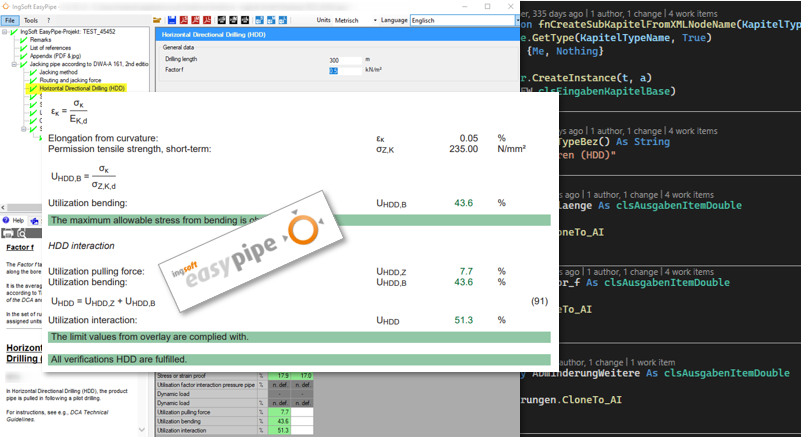
Task: Collapse the Jacking pipe DWA-A 161 node
Action: 14,64
